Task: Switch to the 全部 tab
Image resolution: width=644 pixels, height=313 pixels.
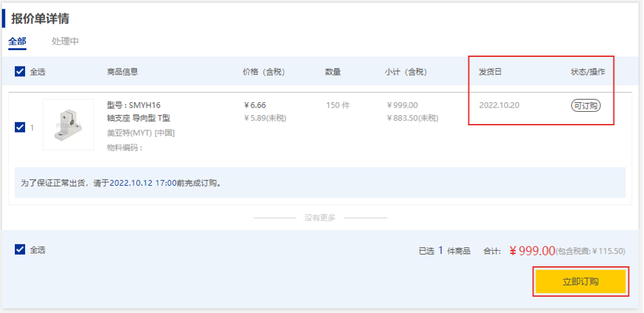Action: tap(17, 41)
